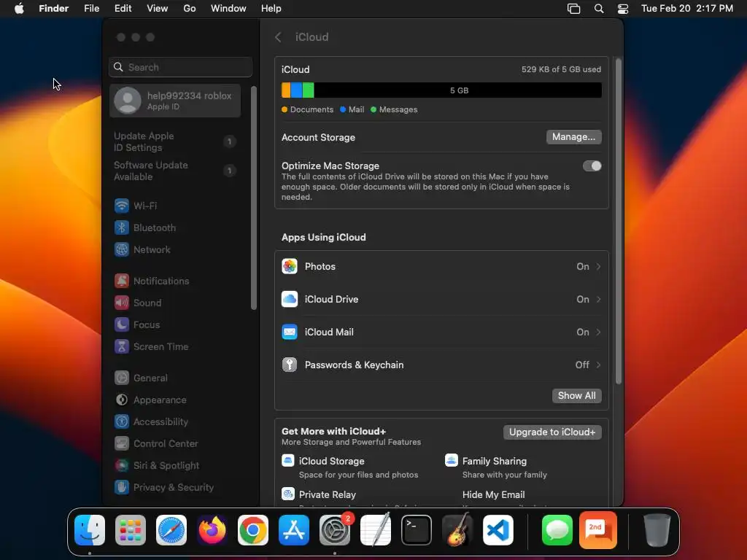Click the Apple ID account avatar
Image resolution: width=747 pixels, height=560 pixels.
pos(128,101)
